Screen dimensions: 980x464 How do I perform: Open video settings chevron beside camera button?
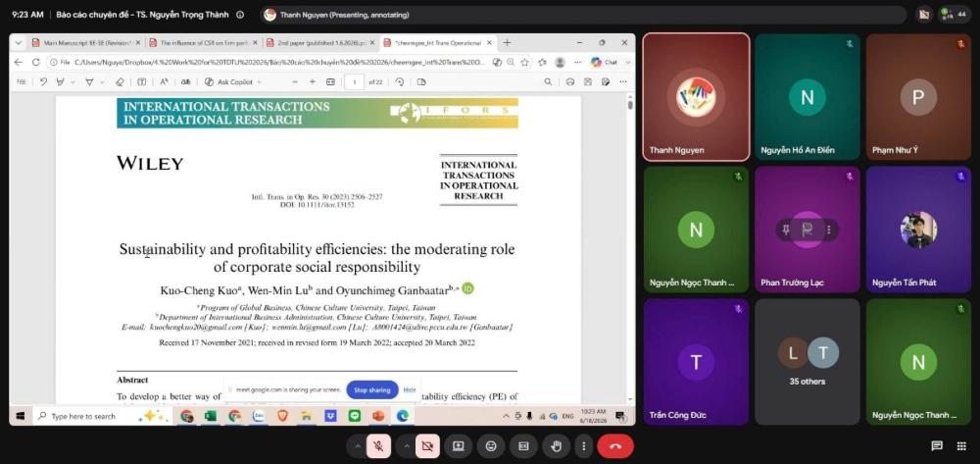click(x=407, y=446)
